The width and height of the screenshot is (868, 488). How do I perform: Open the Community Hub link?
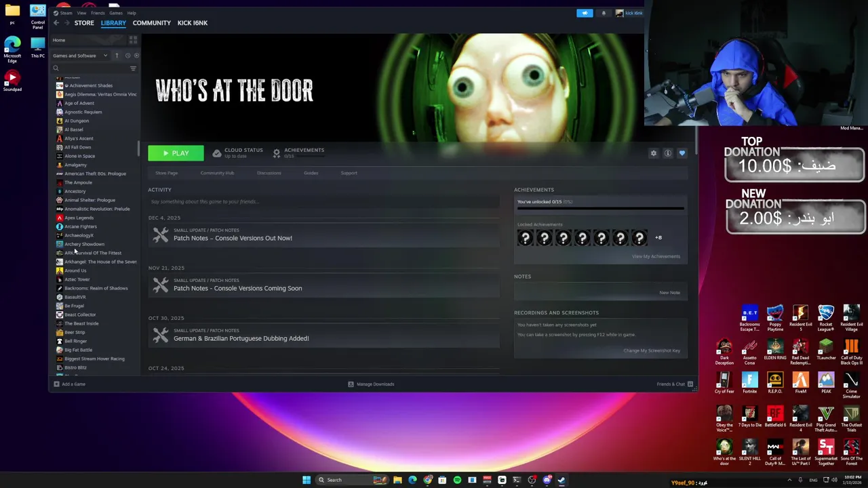coord(217,173)
